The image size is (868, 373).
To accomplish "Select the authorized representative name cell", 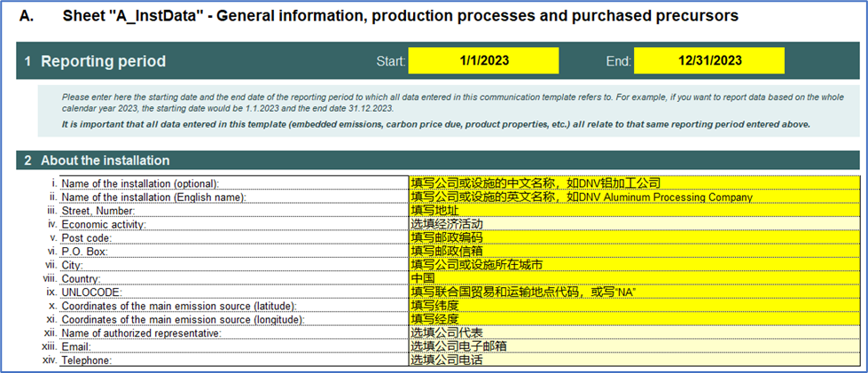I will 633,333.
